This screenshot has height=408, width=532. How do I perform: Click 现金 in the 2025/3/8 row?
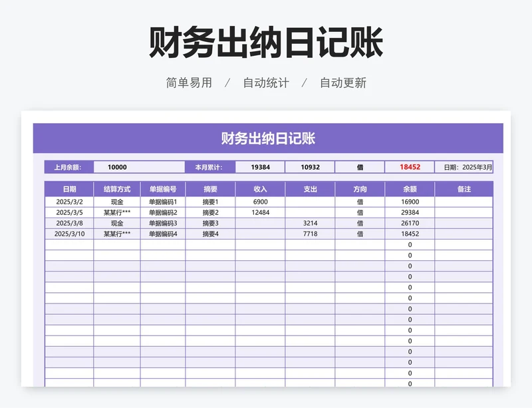(x=117, y=223)
